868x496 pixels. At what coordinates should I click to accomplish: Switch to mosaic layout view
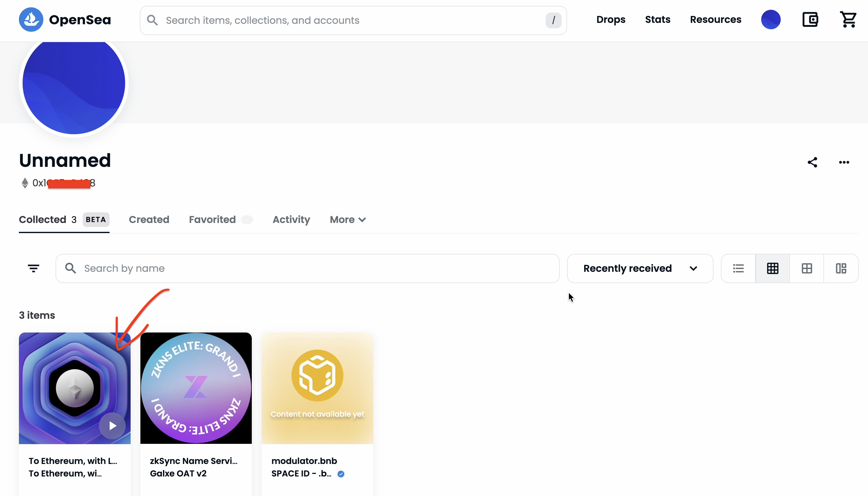point(841,268)
